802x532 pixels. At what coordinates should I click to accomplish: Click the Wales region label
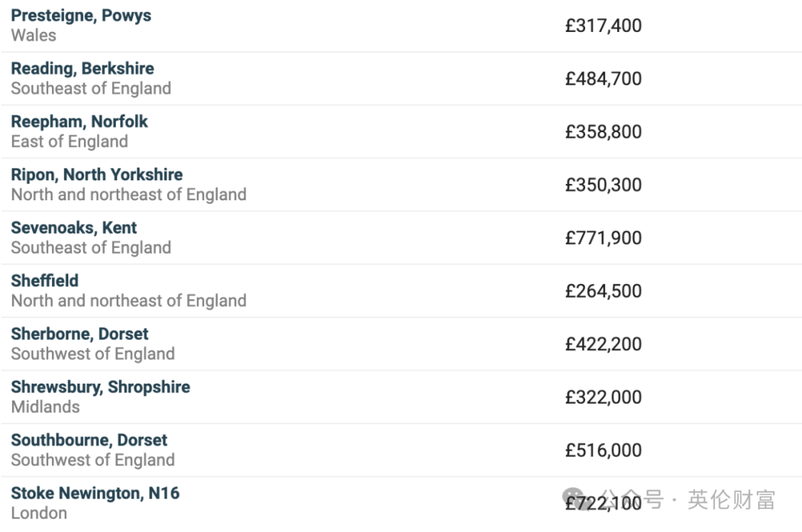click(x=33, y=36)
